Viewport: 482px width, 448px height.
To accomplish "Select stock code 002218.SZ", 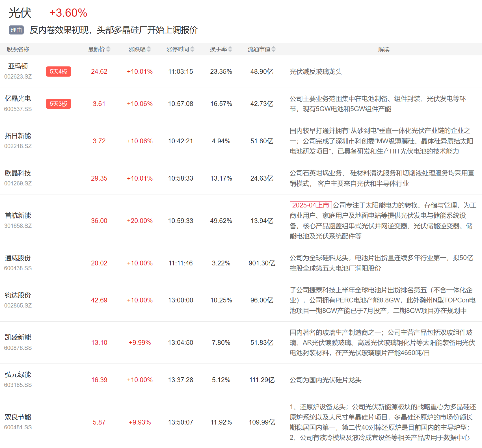I will pos(18,146).
